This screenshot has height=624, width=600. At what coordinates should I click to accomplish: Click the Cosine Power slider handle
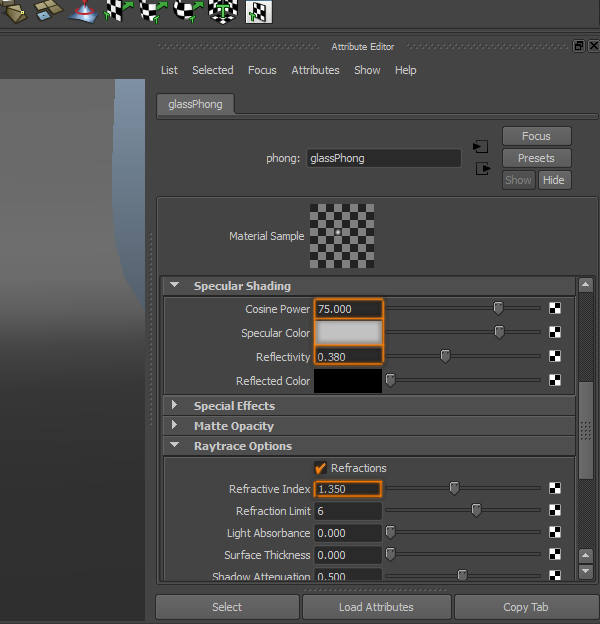click(x=498, y=308)
